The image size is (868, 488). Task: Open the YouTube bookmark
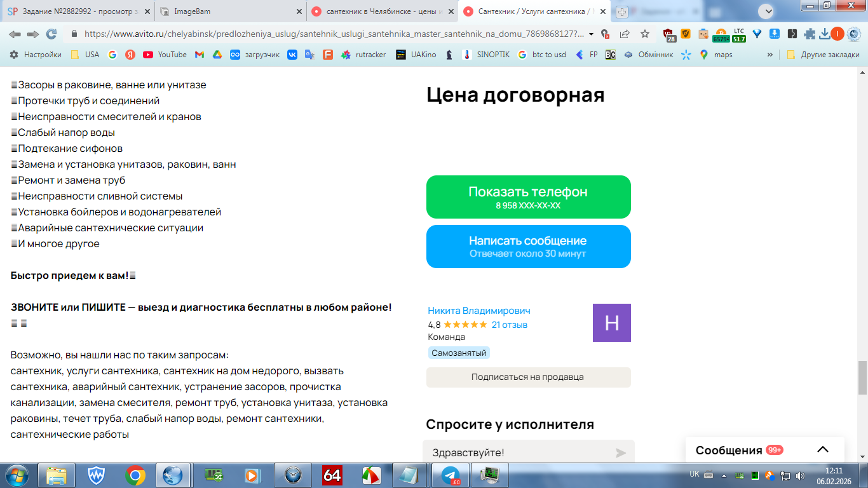coord(165,55)
